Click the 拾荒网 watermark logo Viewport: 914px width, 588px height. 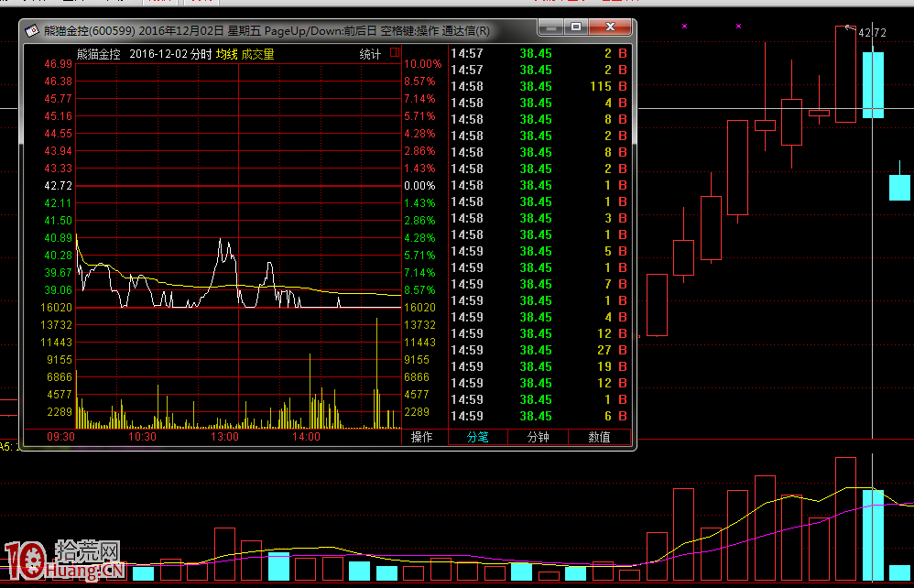pos(64,561)
